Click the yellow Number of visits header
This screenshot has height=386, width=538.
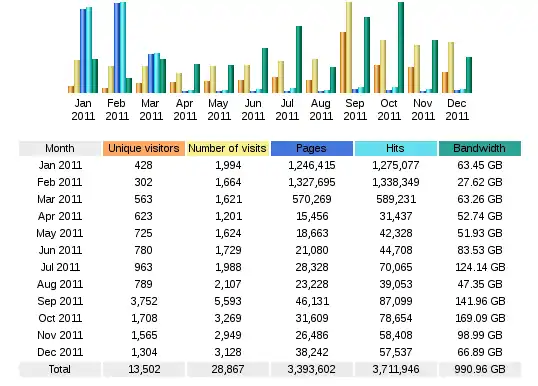[x=227, y=148]
